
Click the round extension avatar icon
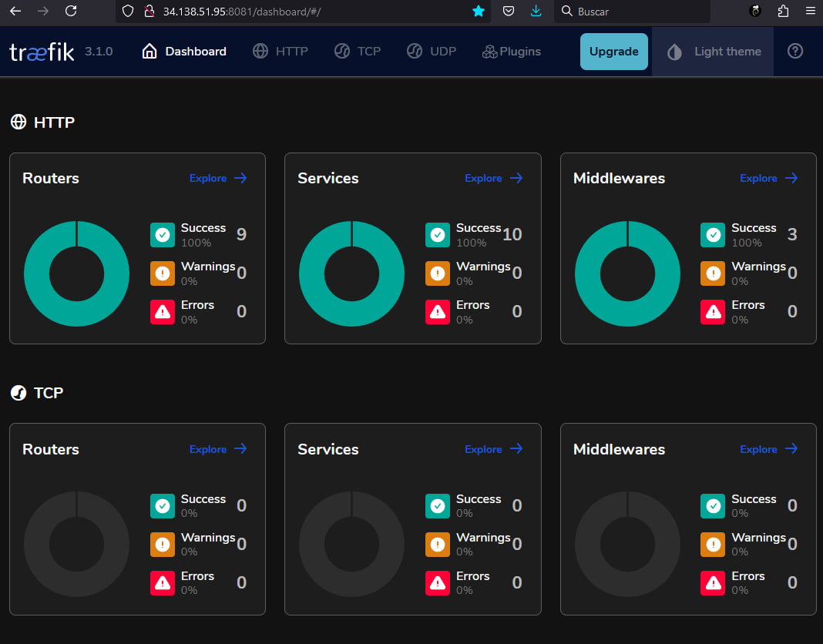tap(755, 11)
